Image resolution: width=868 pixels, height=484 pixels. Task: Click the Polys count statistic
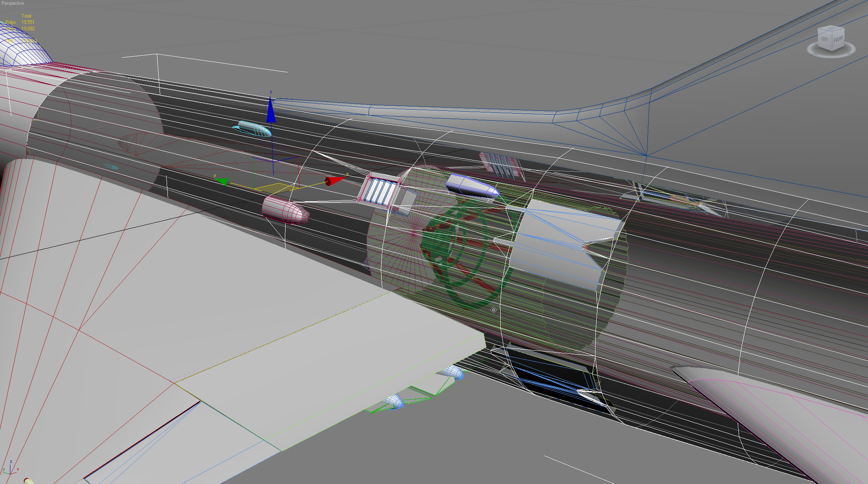[20, 22]
